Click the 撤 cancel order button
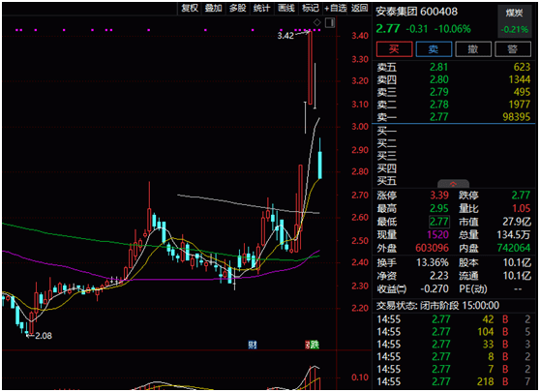540x392 pixels. [473, 49]
